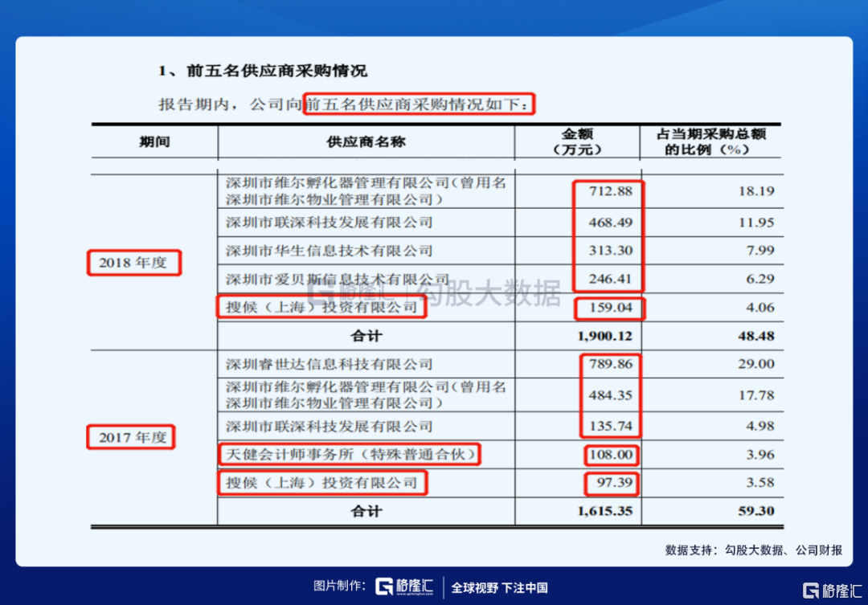Select the 2018 total 1,900.12
Image resolution: width=868 pixels, height=605 pixels.
point(604,336)
